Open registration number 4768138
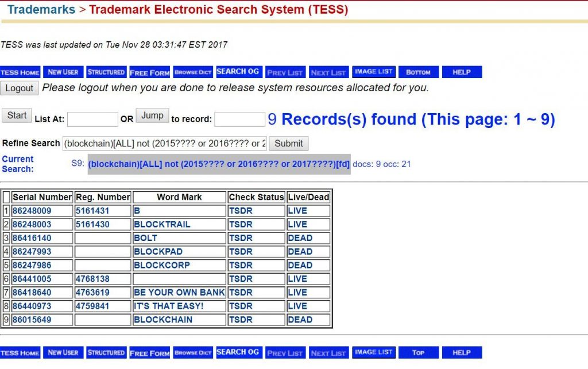 [x=92, y=279]
